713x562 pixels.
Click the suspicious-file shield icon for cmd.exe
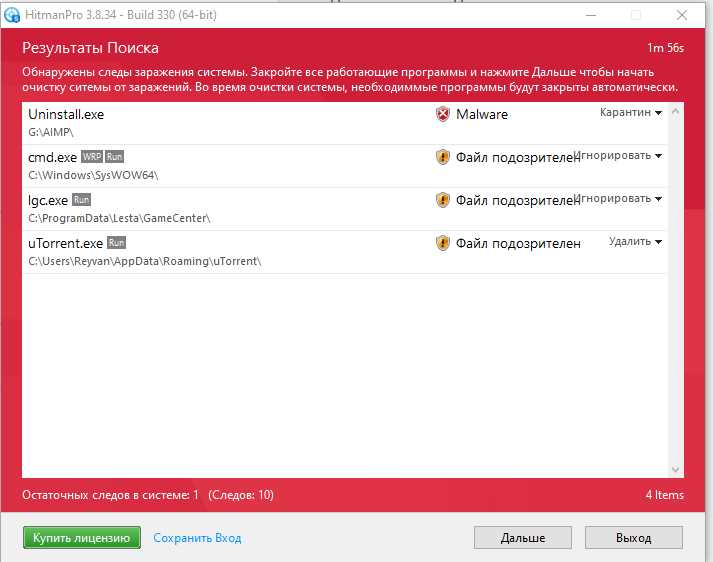point(442,157)
